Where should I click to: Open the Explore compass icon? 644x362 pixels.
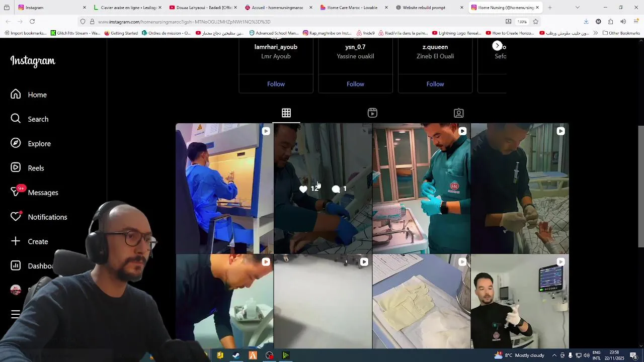tap(16, 143)
